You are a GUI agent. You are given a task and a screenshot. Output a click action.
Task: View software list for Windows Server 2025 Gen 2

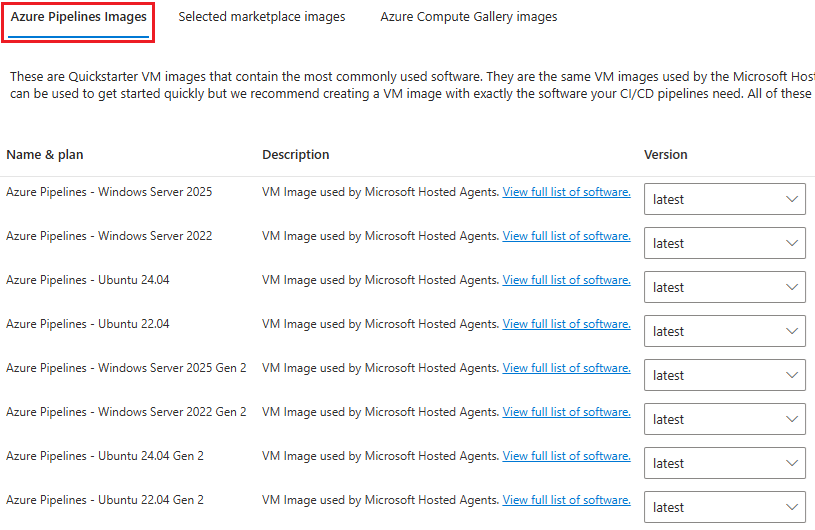(x=567, y=368)
